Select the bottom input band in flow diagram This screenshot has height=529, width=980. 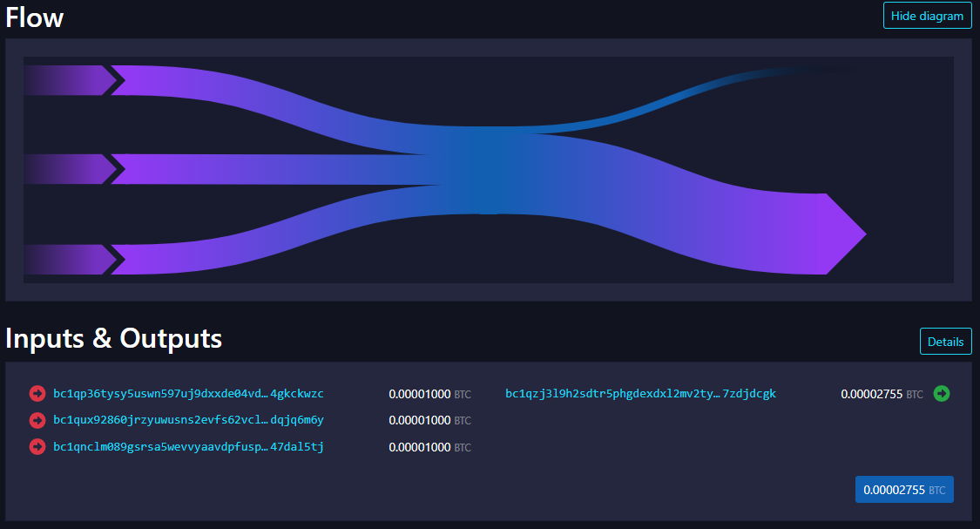(218, 259)
